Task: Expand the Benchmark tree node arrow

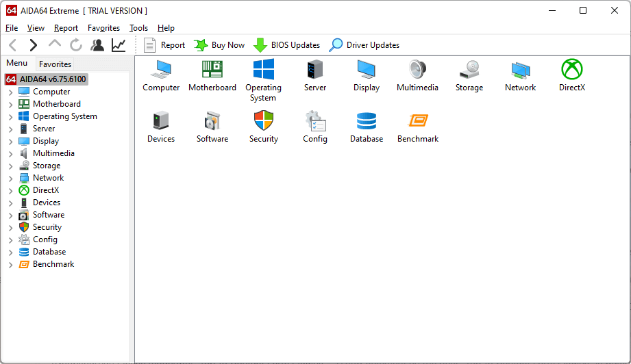Action: [x=11, y=265]
